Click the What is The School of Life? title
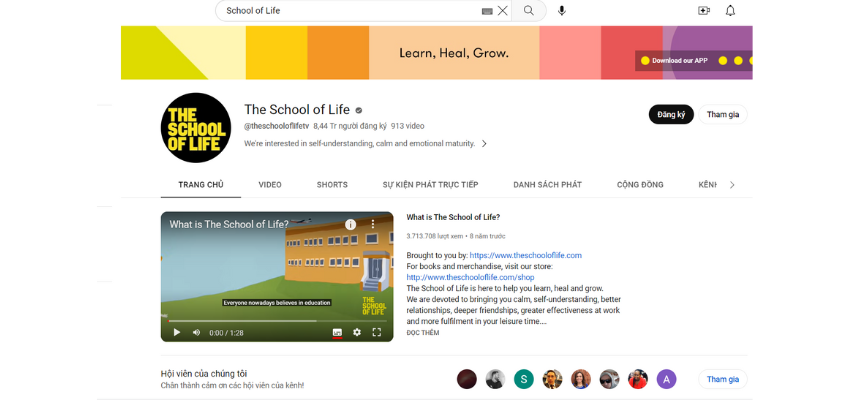The image size is (850, 400). tap(453, 217)
